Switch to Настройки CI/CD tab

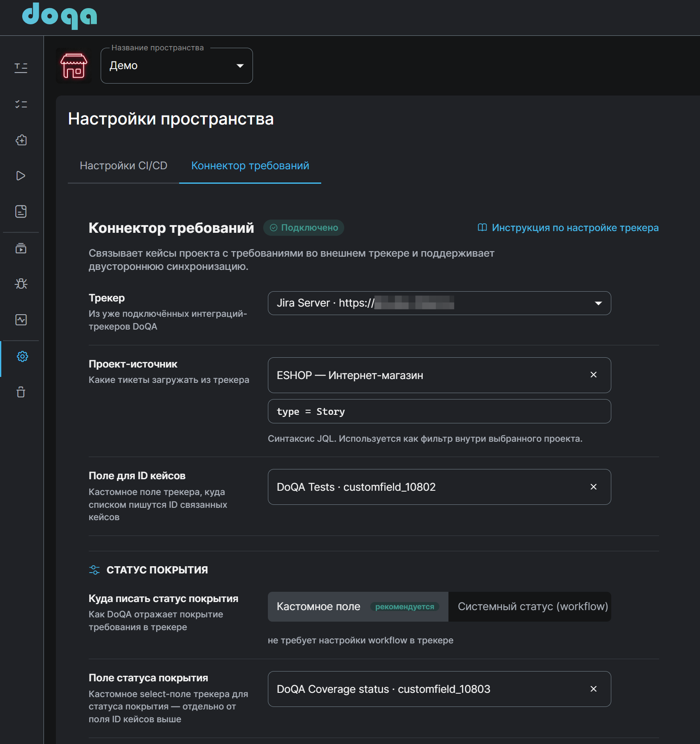[123, 166]
